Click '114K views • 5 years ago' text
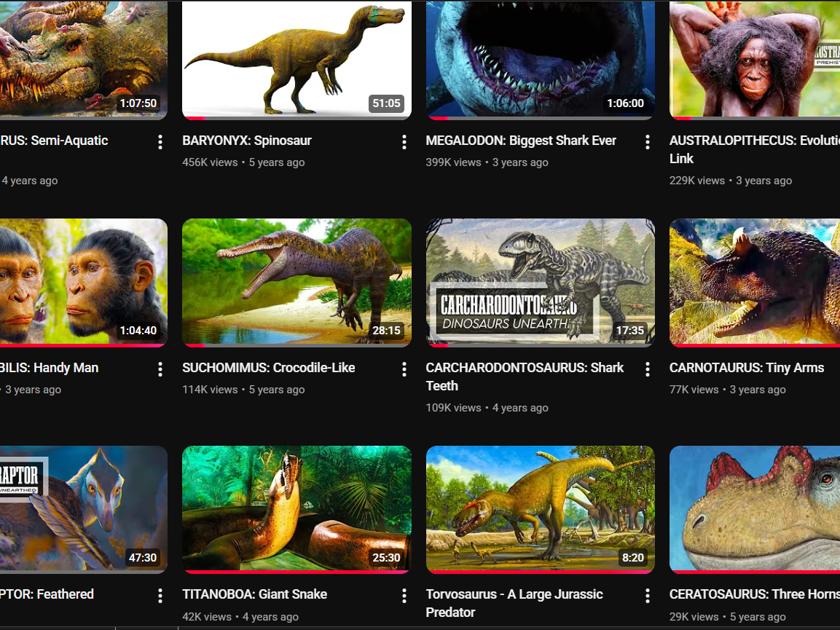 (x=243, y=390)
